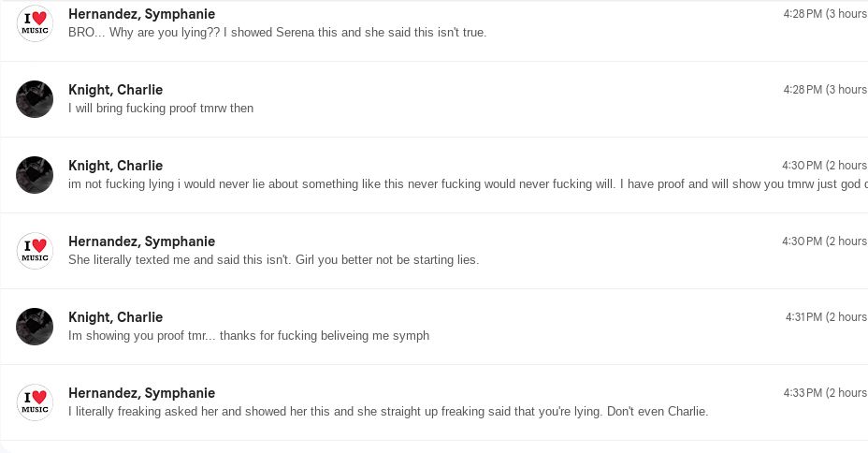Viewport: 868px width, 453px height.
Task: Click the I♥Music avatar beside "BRO... Why are you lying"
Action: point(35,23)
